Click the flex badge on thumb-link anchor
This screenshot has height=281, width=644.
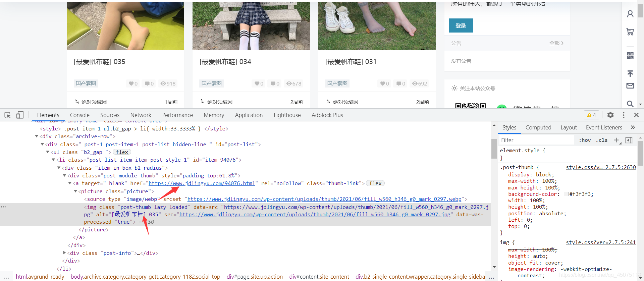(x=375, y=183)
